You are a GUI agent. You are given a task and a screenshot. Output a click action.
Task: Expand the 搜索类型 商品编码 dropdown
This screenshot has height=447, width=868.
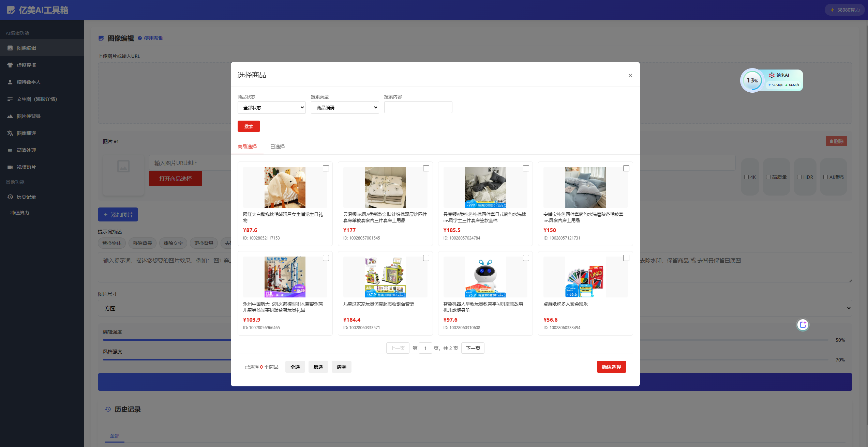click(345, 108)
